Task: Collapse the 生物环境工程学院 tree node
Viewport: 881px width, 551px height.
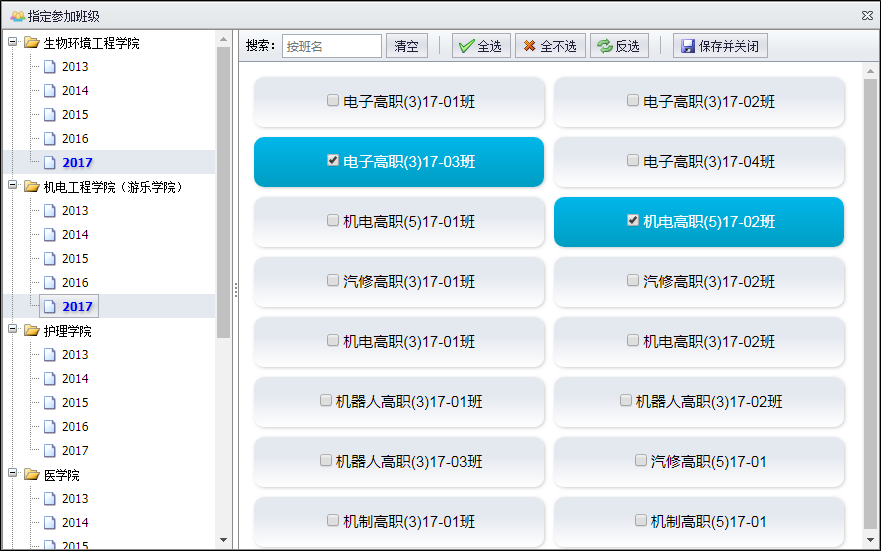Action: coord(12,42)
